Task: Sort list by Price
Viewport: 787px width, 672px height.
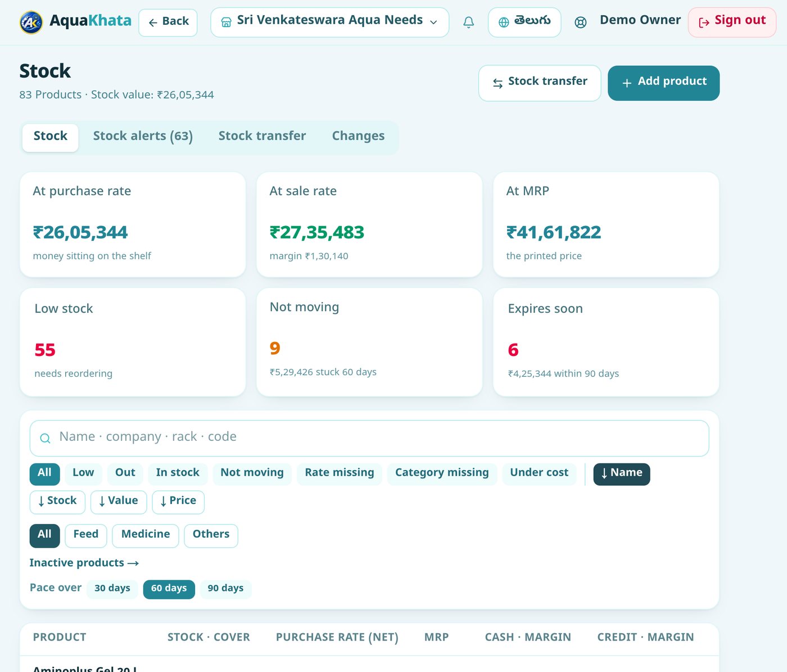Action: click(178, 502)
